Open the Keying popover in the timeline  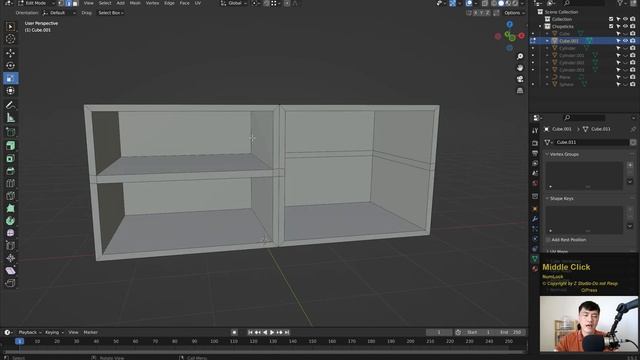tap(54, 332)
